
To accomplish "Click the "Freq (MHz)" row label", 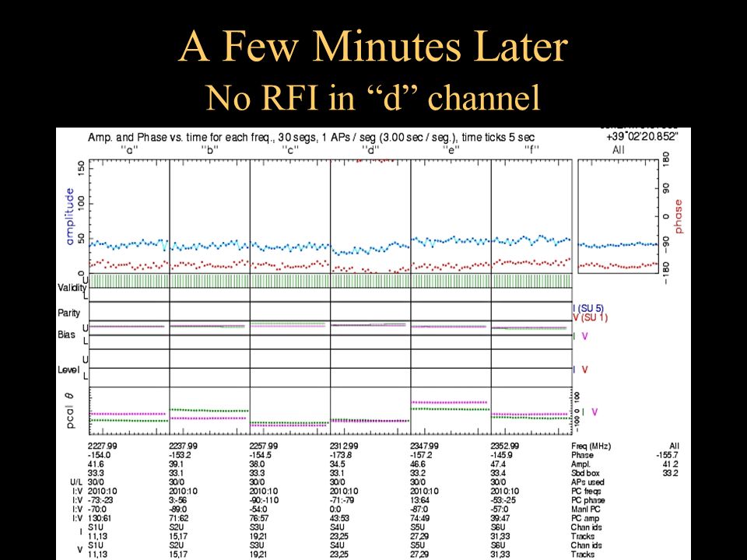I will pos(591,446).
